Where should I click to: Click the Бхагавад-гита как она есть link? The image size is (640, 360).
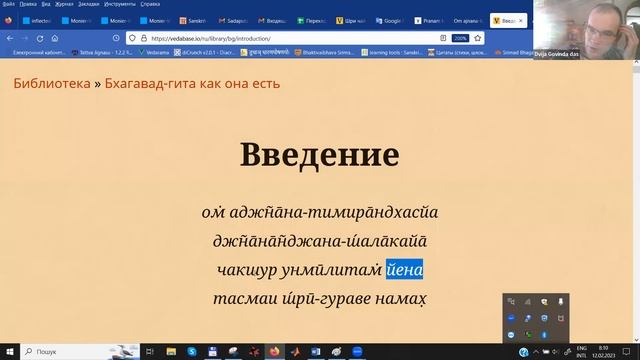192,83
